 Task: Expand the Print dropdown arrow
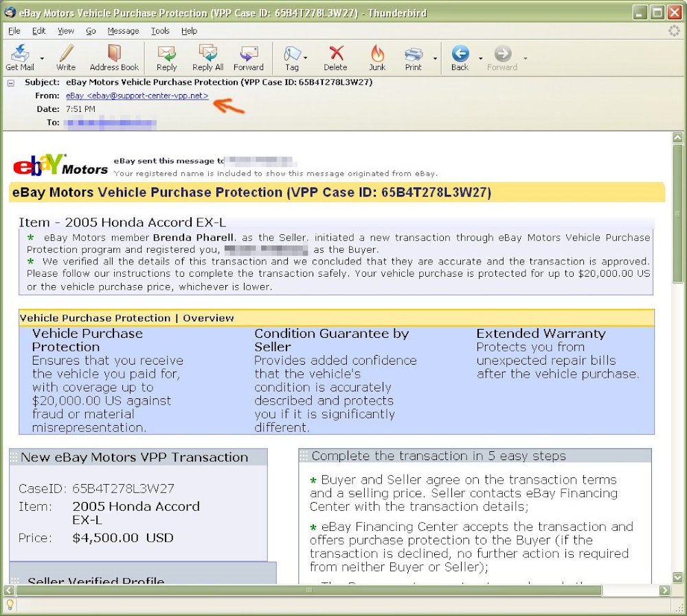click(x=435, y=59)
